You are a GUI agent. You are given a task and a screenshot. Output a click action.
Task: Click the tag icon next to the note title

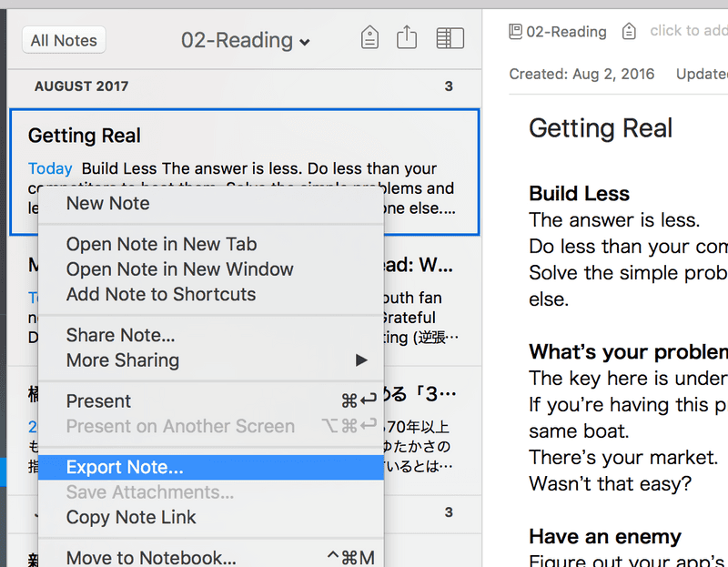pyautogui.click(x=629, y=31)
